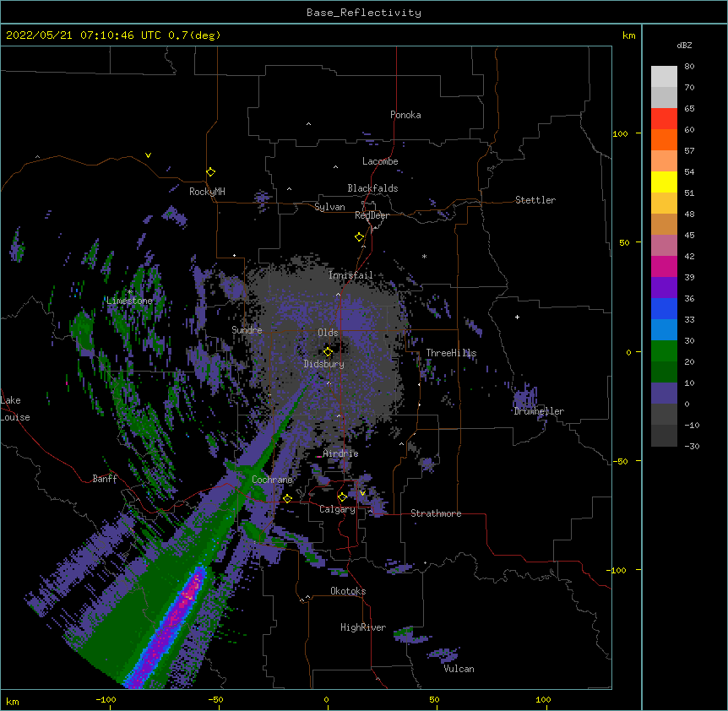Click the 80 value on dBZ legend
The image size is (728, 711).
coord(689,67)
